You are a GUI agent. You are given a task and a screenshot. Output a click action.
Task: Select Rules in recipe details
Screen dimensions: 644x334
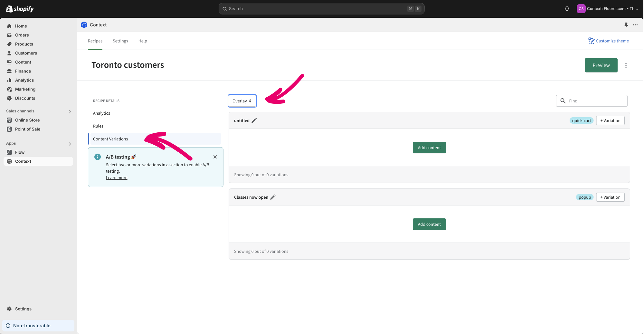tap(98, 126)
